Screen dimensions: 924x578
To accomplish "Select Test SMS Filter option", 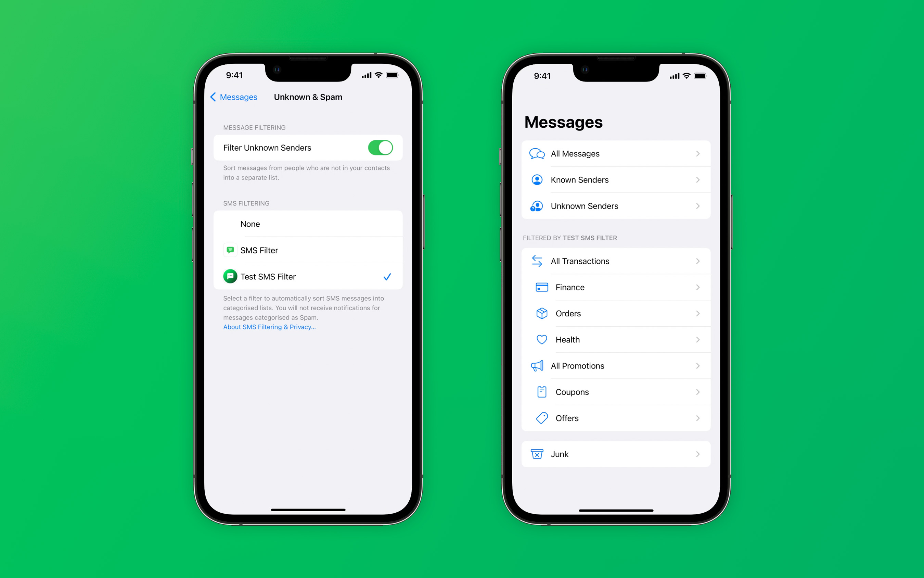I will click(308, 276).
